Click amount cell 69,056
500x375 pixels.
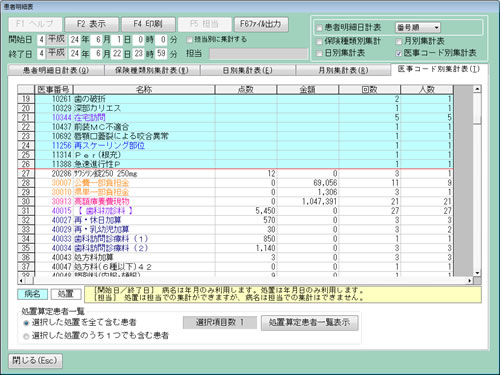tap(308, 183)
